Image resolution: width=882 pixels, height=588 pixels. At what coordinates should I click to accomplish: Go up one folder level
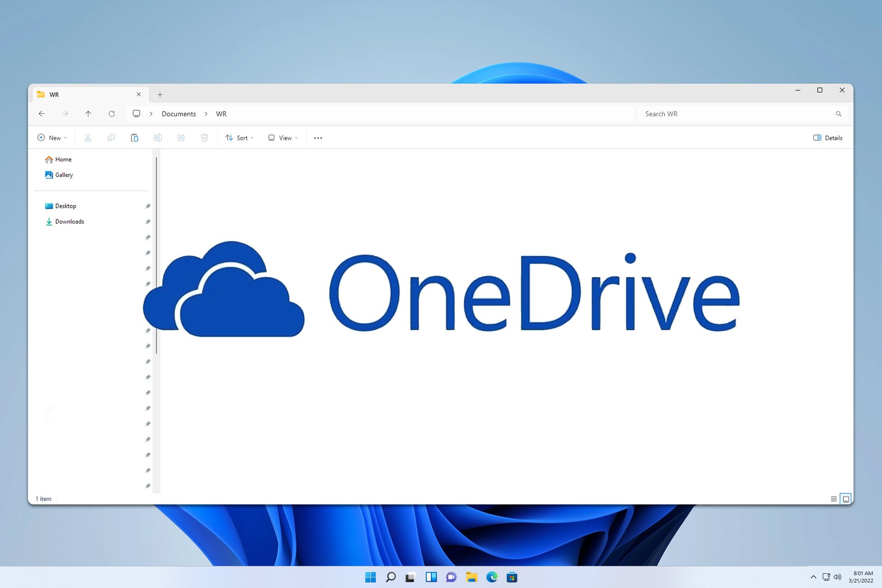click(x=88, y=114)
